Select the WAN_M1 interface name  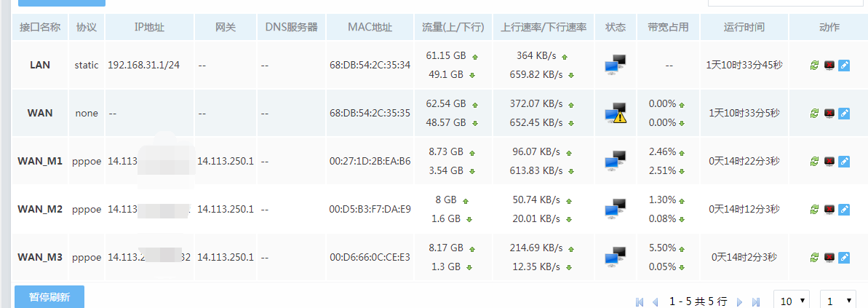[x=40, y=161]
